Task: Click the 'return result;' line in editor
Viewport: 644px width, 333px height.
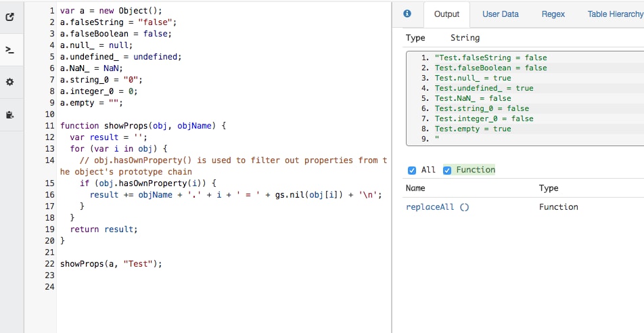Action: tap(103, 229)
